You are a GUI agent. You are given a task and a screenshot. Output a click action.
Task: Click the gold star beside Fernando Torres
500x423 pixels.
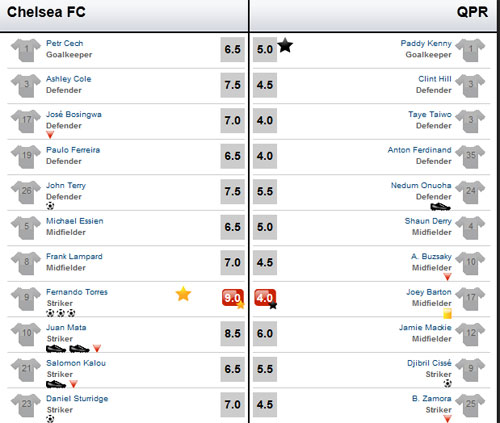tap(183, 294)
